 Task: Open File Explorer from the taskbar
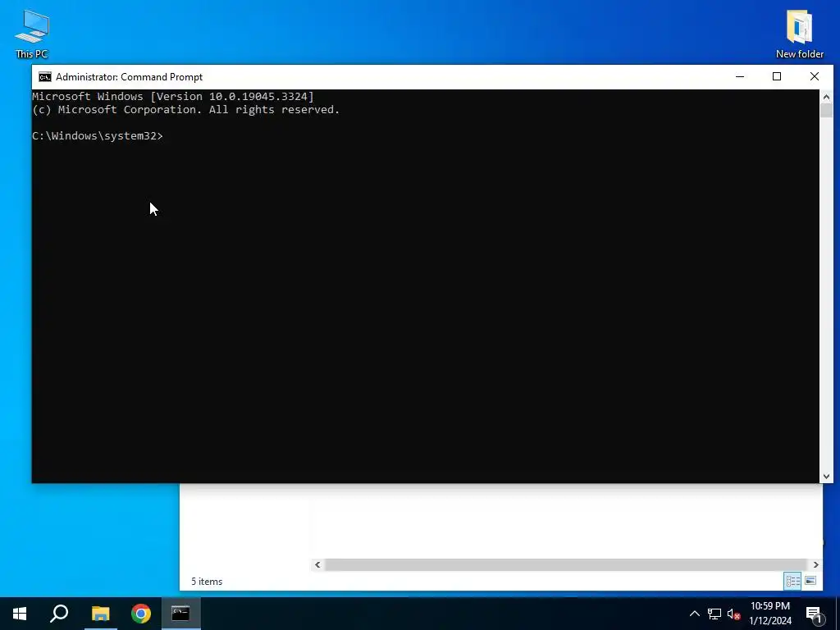point(100,614)
